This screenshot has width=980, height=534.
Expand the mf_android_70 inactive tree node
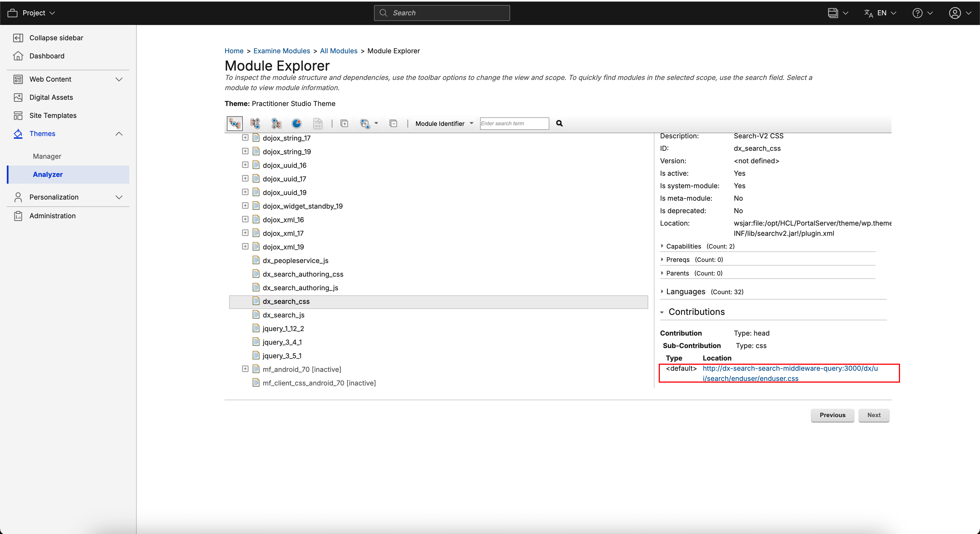tap(245, 369)
